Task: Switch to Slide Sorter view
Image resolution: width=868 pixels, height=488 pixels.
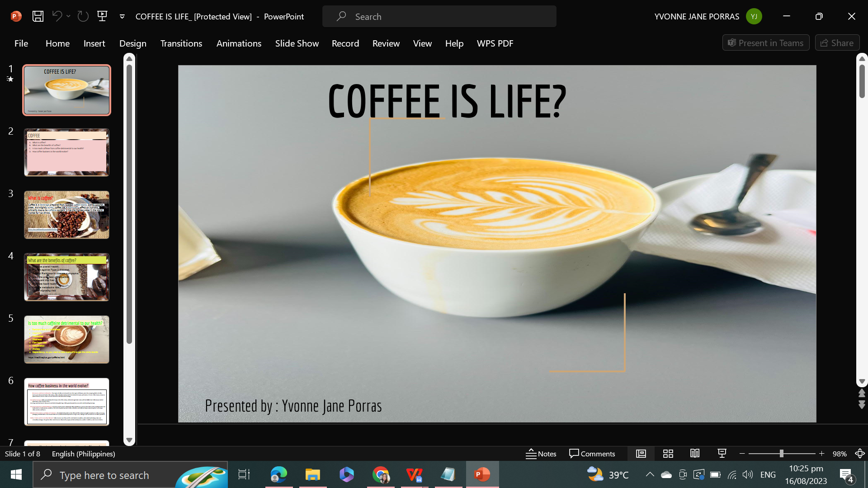Action: [668, 454]
